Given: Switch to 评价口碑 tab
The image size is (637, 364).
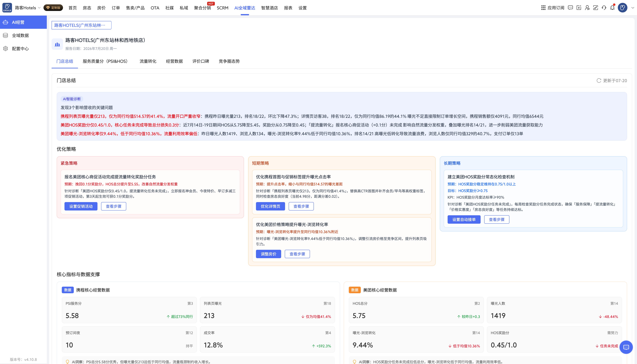Looking at the screenshot, I should [201, 61].
